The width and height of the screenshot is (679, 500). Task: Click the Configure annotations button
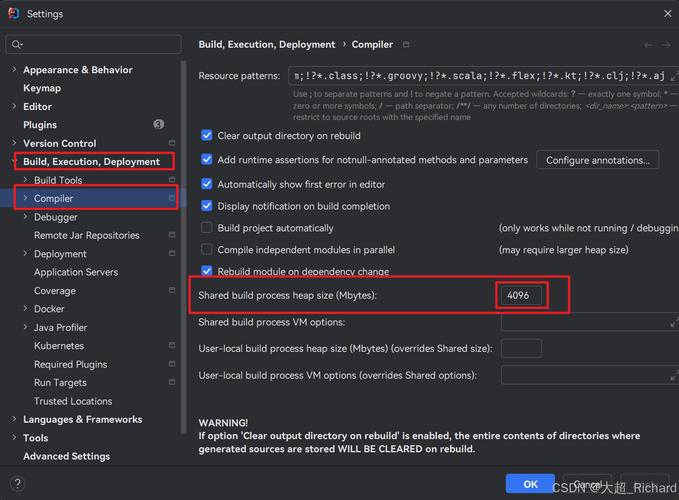[x=597, y=160]
